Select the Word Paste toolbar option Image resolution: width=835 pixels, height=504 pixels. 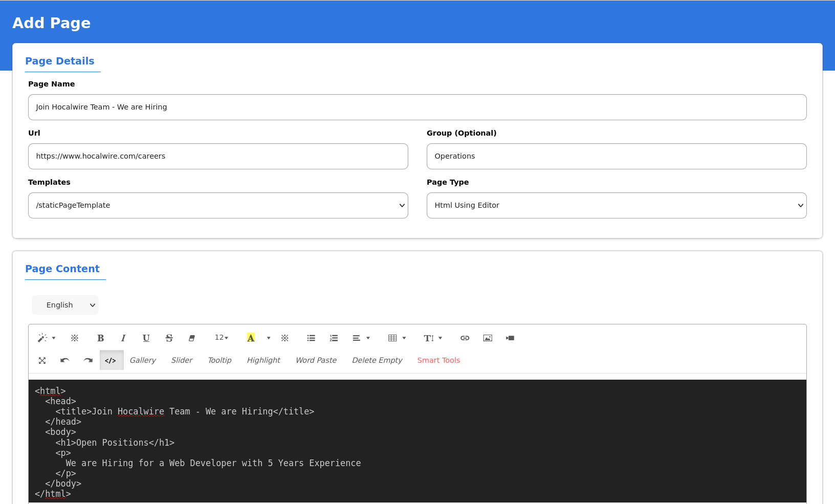pos(316,361)
